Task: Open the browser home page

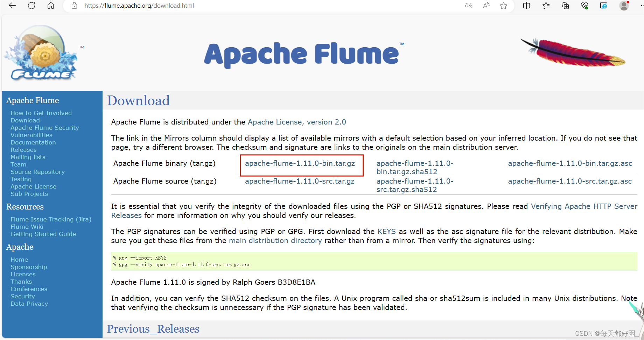Action: (x=51, y=6)
